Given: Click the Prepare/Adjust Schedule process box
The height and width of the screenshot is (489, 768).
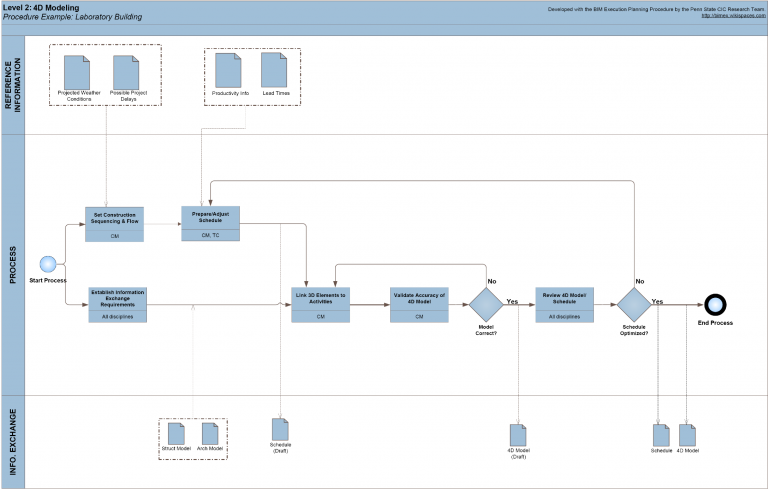Looking at the screenshot, I should pos(210,223).
